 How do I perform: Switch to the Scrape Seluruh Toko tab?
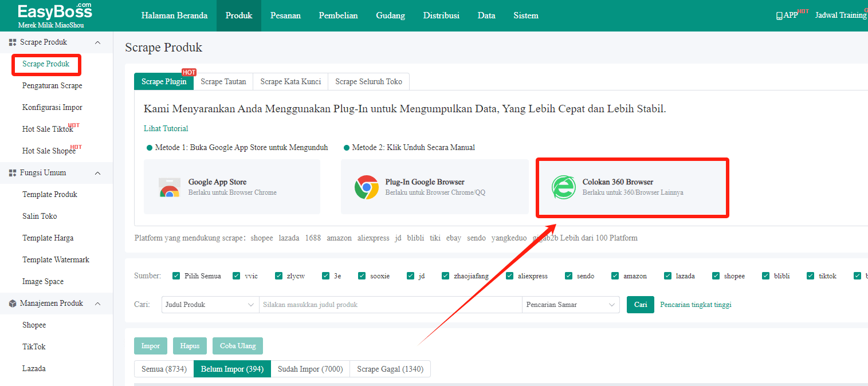369,82
